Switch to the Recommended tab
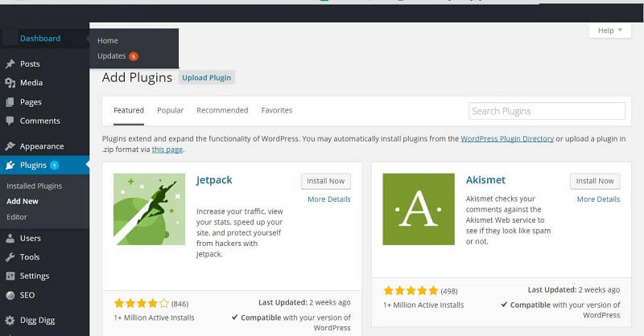This screenshot has height=336, width=644. (x=222, y=110)
